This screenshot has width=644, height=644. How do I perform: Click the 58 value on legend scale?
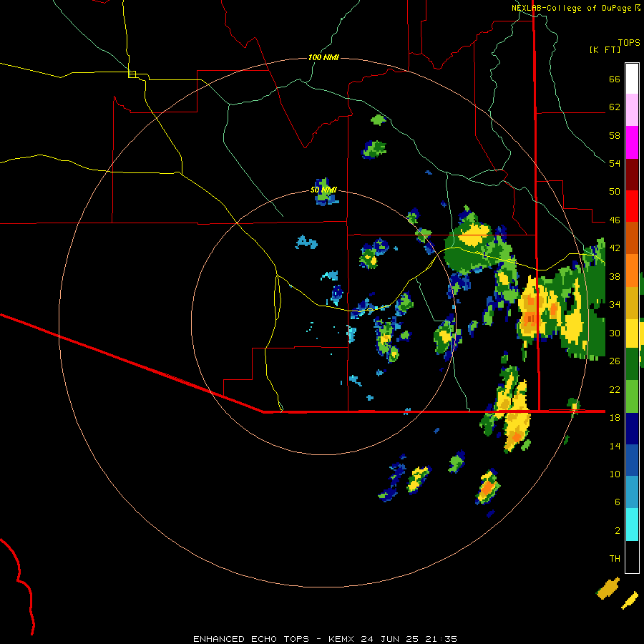coord(615,135)
